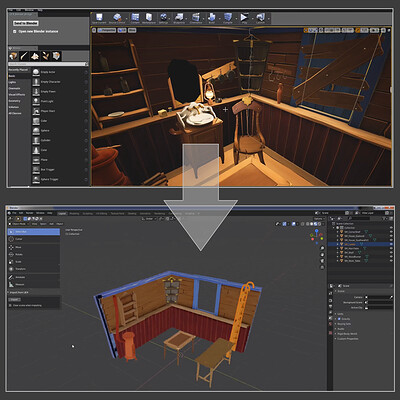Open Marketplace from Unreal toolbar
400x400 pixels.
tap(149, 18)
